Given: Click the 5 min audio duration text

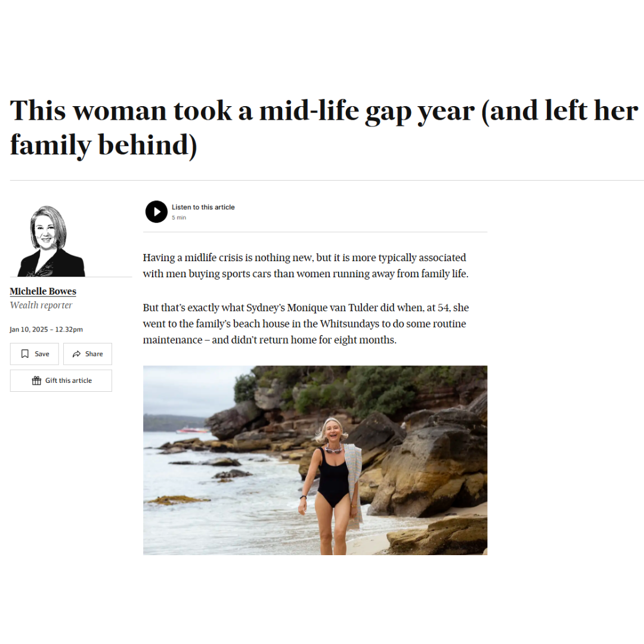Looking at the screenshot, I should pos(179,218).
